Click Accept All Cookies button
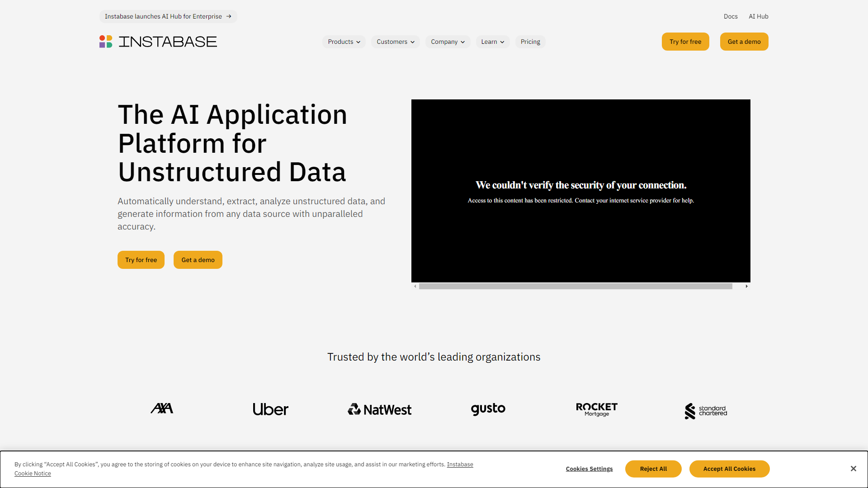Screen dimensions: 868x488 tap(729, 469)
